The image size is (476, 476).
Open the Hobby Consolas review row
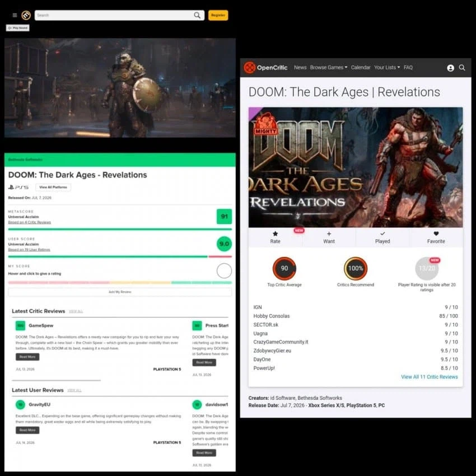356,316
